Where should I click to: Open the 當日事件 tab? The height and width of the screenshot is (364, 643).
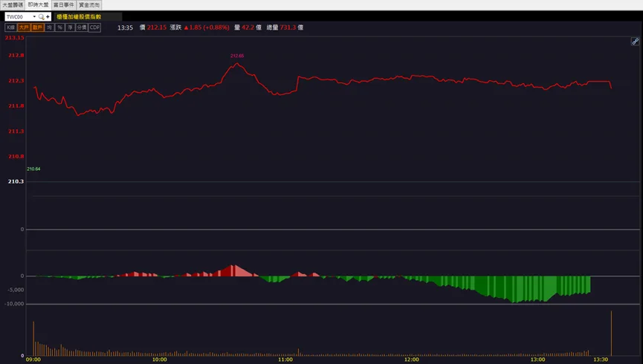tap(64, 5)
